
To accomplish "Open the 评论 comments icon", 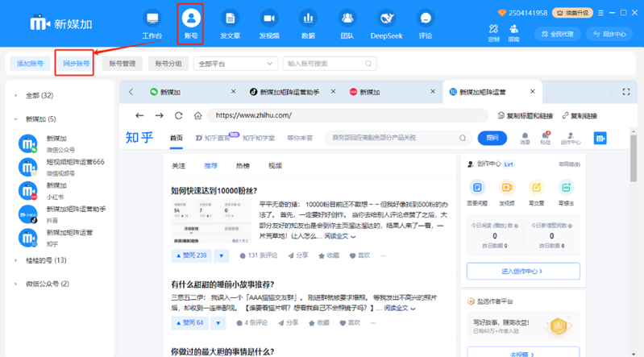I will click(426, 19).
